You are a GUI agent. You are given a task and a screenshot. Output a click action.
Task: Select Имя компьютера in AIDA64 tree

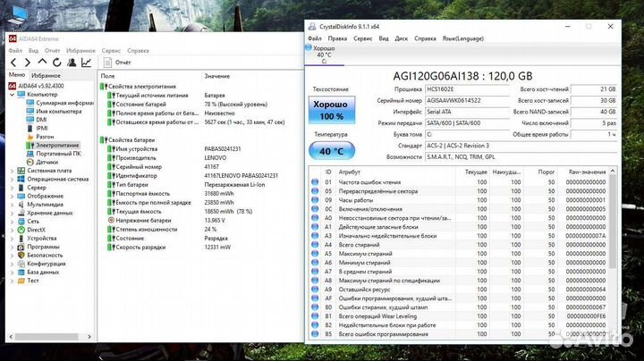54,111
